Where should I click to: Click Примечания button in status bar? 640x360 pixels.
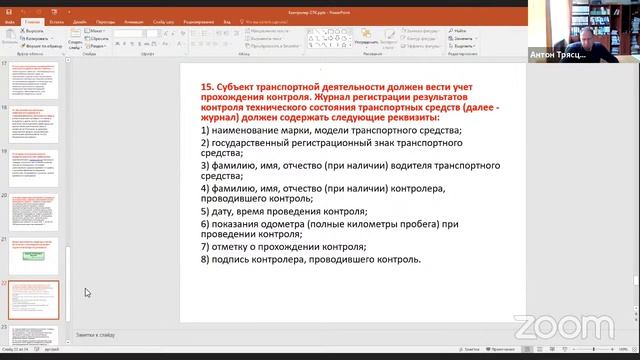pyautogui.click(x=500, y=350)
